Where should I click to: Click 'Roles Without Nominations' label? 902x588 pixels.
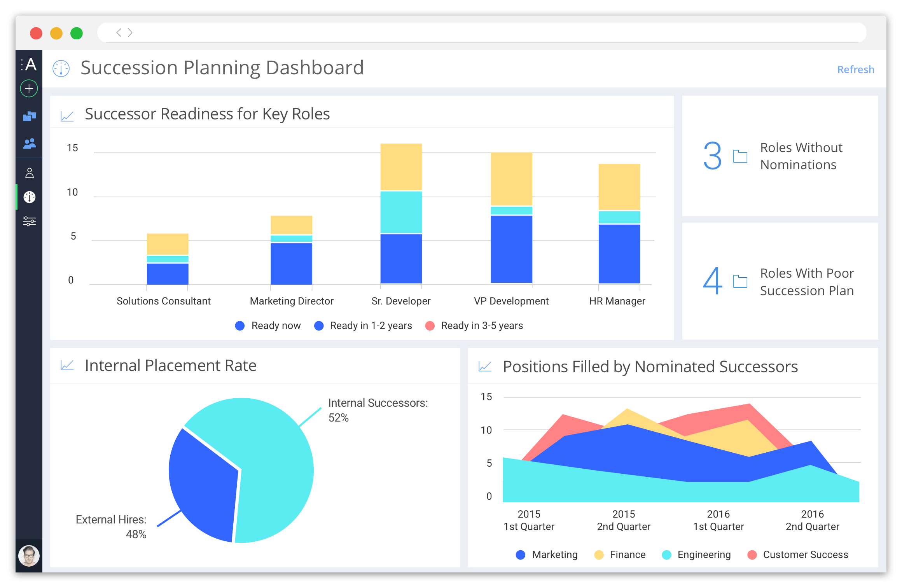[801, 156]
